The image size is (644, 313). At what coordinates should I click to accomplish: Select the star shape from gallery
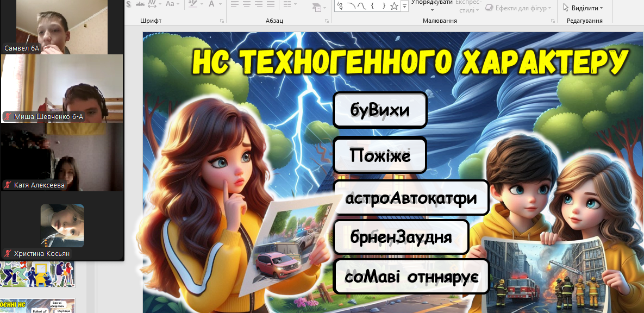point(394,6)
